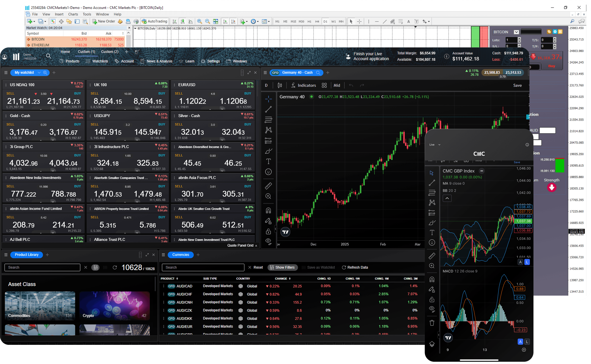The width and height of the screenshot is (591, 364).
Task: Click the trash delete icon on mobile chart
Action: tap(432, 323)
